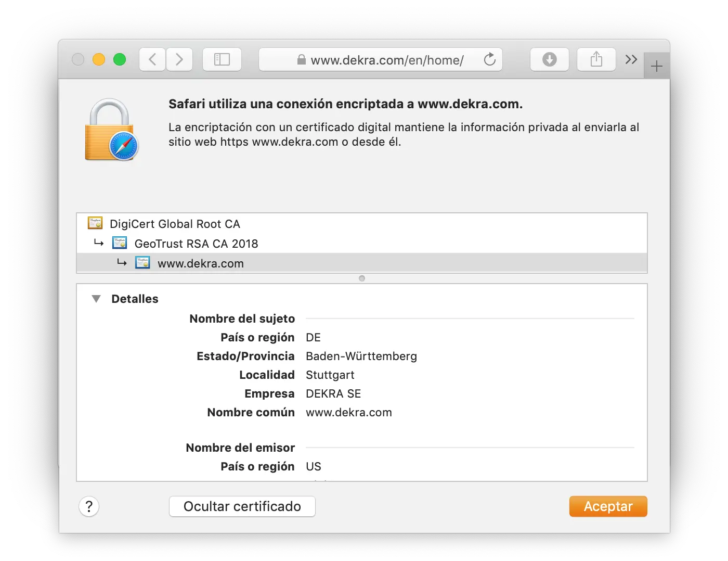Click the subject País o región value DE
The image size is (728, 561).
click(x=313, y=337)
